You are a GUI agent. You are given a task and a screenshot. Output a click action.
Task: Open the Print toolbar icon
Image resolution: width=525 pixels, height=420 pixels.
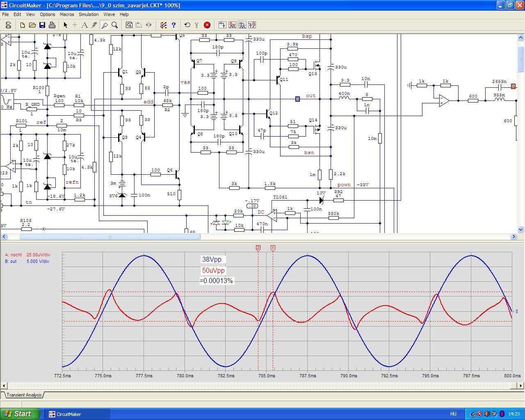tap(52, 25)
